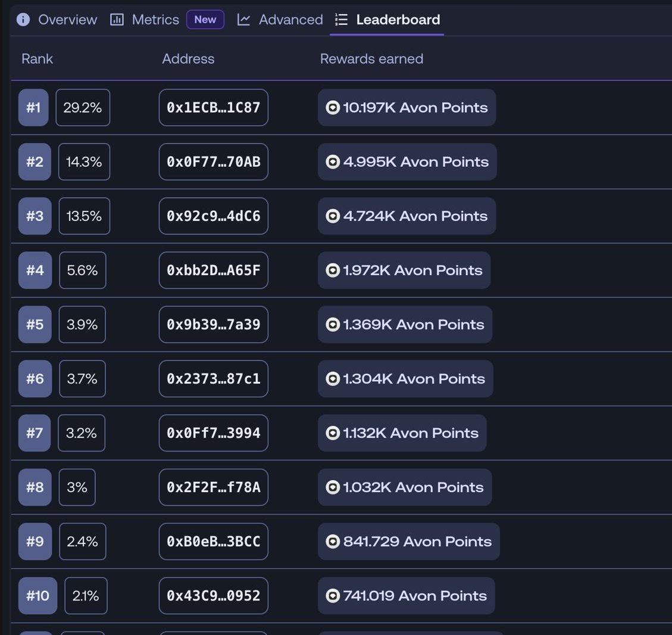Click the Rewards earned column header

pyautogui.click(x=371, y=59)
